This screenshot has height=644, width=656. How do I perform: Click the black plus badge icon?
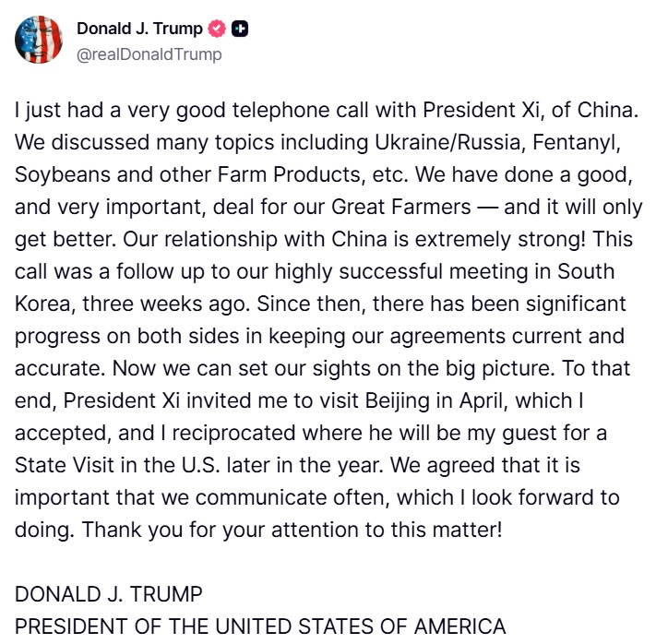[240, 29]
